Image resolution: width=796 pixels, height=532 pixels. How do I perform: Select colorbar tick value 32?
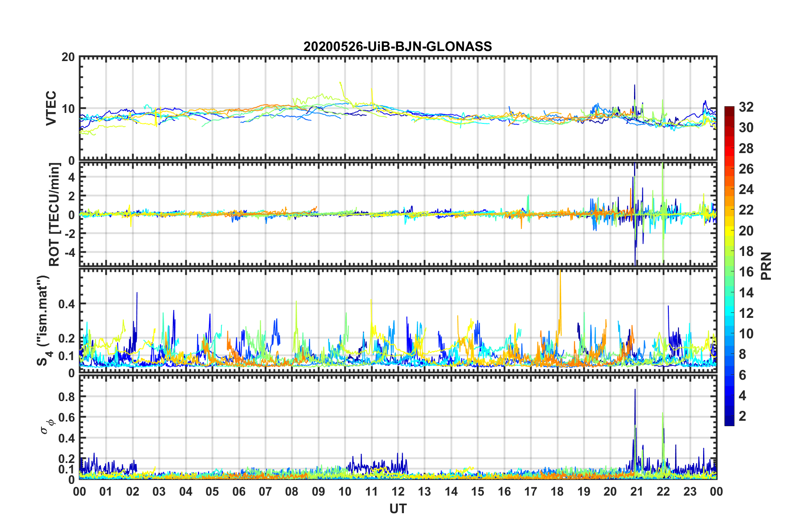(x=746, y=107)
